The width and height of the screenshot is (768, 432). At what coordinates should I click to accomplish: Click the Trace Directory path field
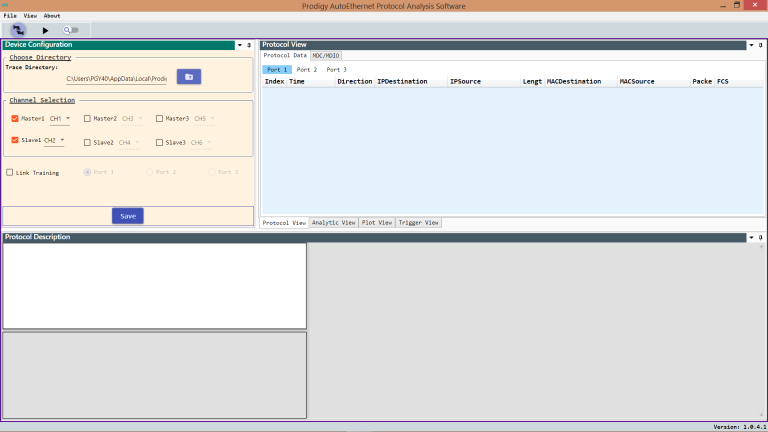[x=117, y=78]
